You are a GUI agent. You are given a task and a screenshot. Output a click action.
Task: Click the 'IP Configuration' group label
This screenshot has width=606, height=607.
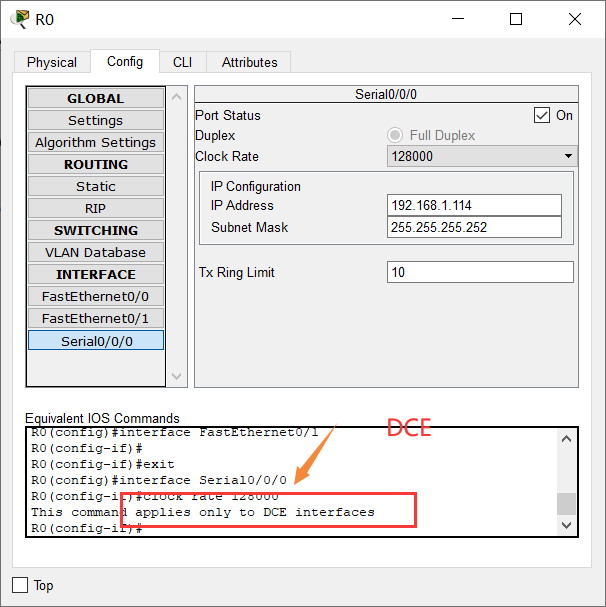256,186
